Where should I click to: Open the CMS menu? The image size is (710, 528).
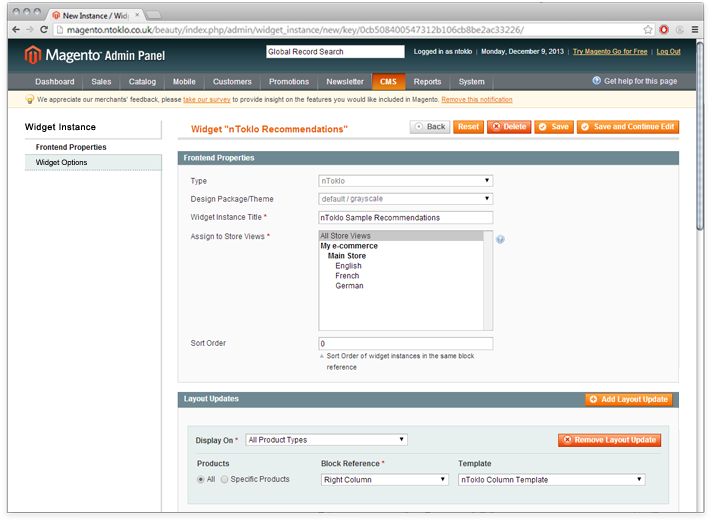tap(389, 82)
